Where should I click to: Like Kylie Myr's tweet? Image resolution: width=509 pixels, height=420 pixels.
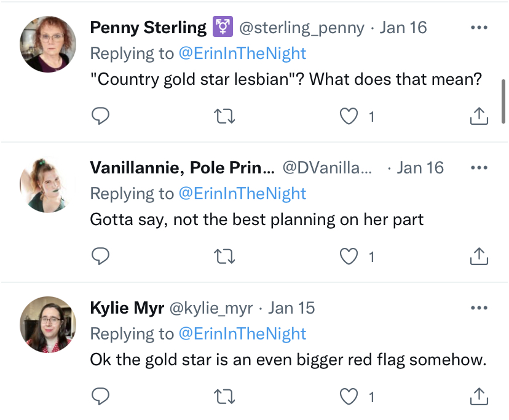point(349,397)
